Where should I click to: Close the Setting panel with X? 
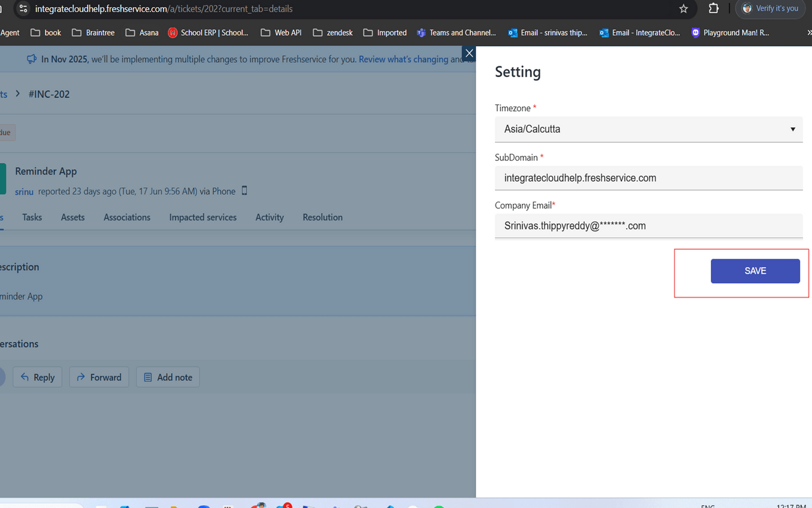click(469, 54)
